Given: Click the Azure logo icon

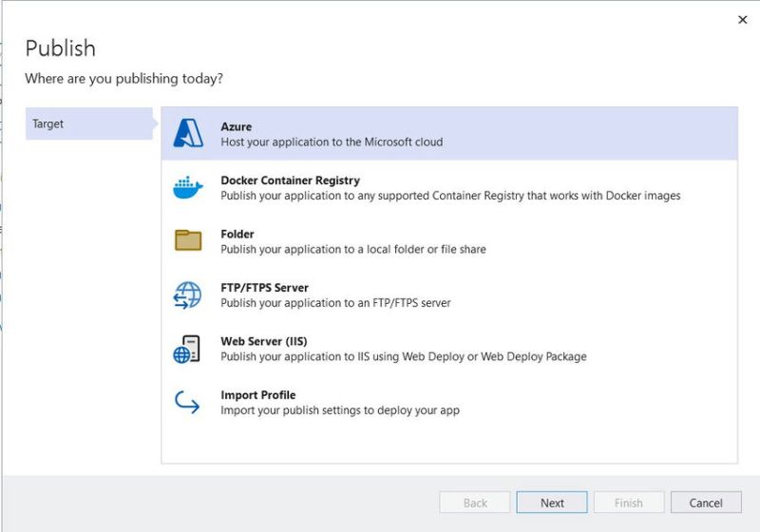Looking at the screenshot, I should coord(188,133).
